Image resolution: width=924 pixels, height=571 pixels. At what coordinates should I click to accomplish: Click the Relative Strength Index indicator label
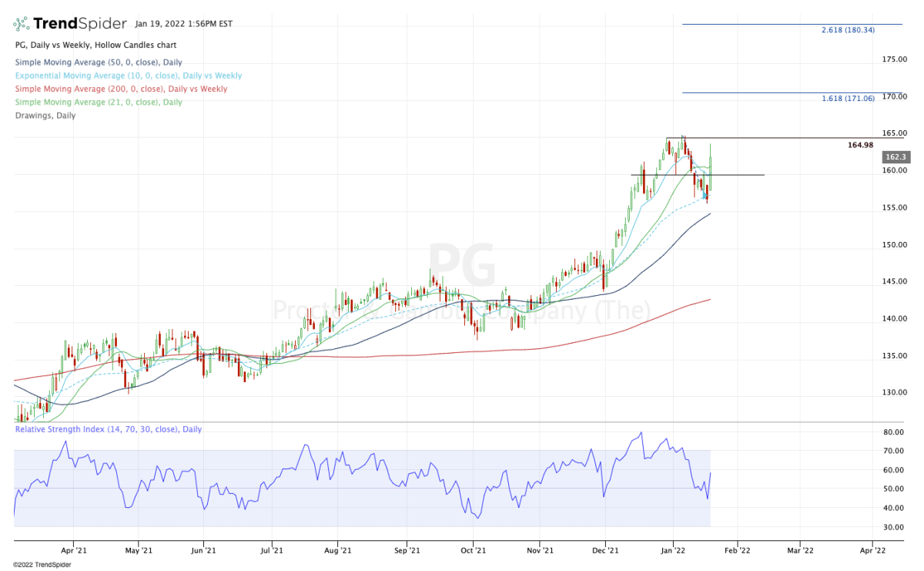point(108,429)
